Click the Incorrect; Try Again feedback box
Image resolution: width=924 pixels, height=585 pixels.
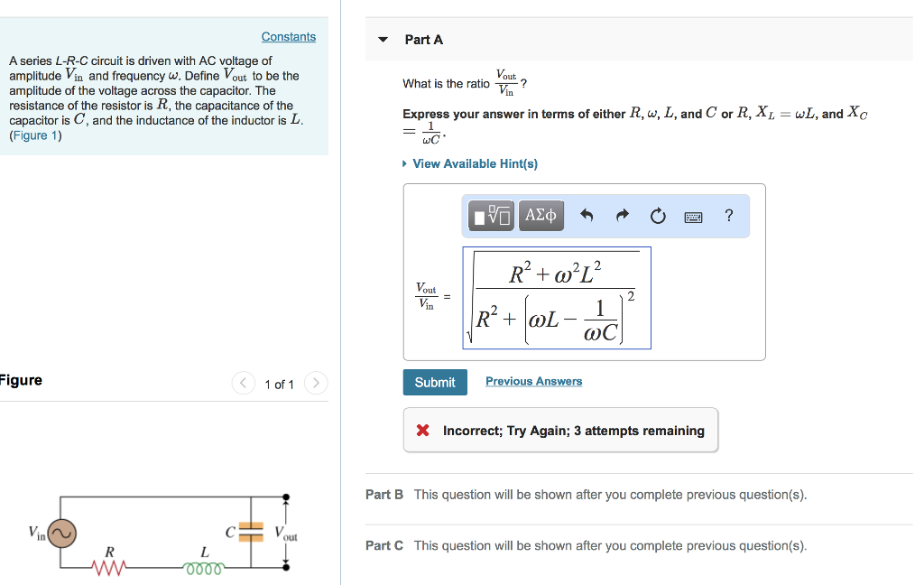point(560,431)
